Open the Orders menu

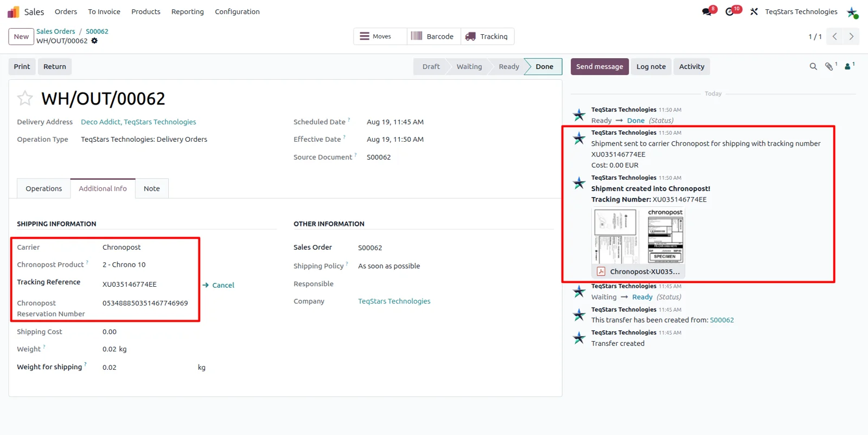(x=66, y=11)
